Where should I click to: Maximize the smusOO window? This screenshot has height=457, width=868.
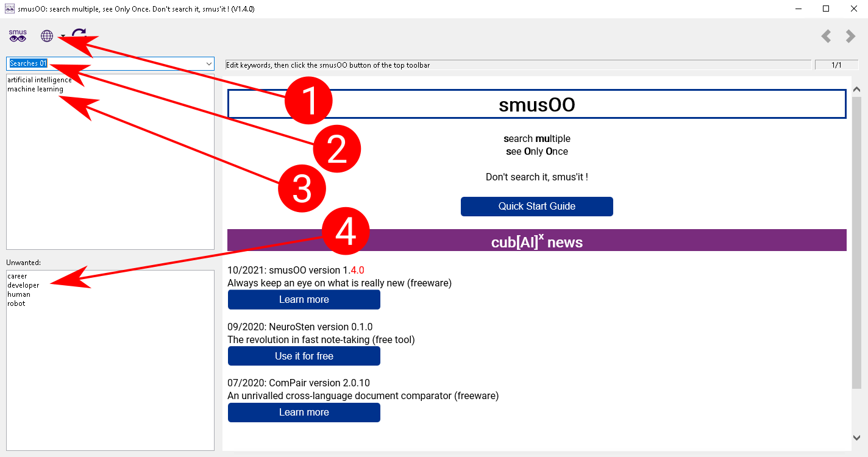point(826,9)
